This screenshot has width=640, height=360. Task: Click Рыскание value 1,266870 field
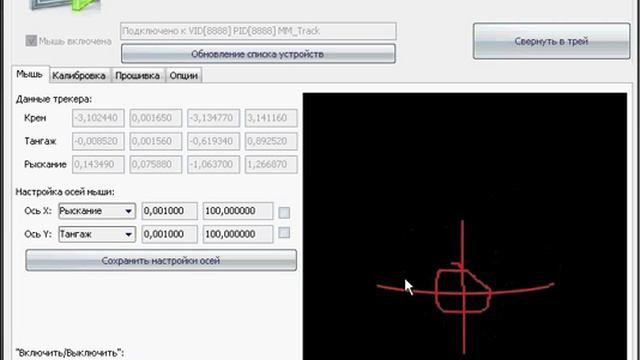(x=271, y=164)
